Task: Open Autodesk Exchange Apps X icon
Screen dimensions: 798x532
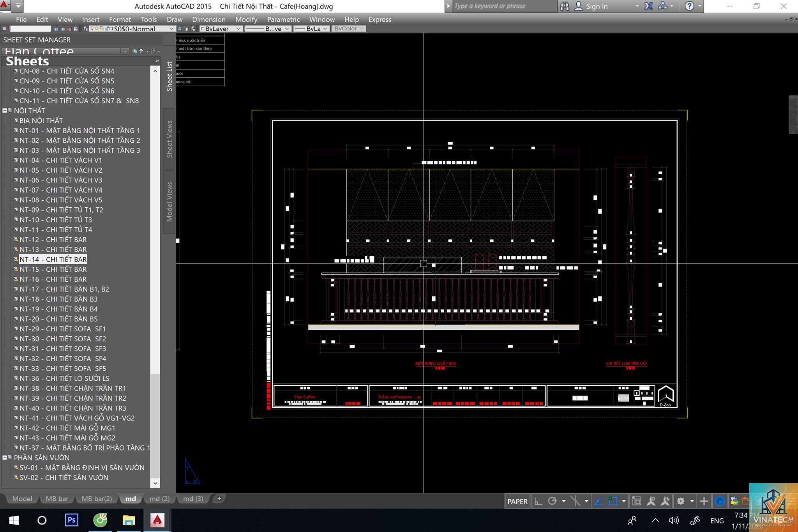Action: tap(648, 6)
